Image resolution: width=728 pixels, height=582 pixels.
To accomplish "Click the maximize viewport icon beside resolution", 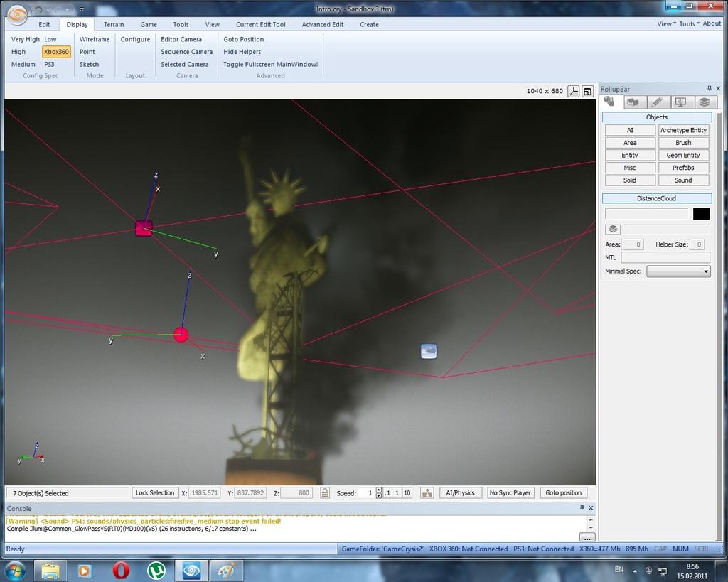I will 588,91.
